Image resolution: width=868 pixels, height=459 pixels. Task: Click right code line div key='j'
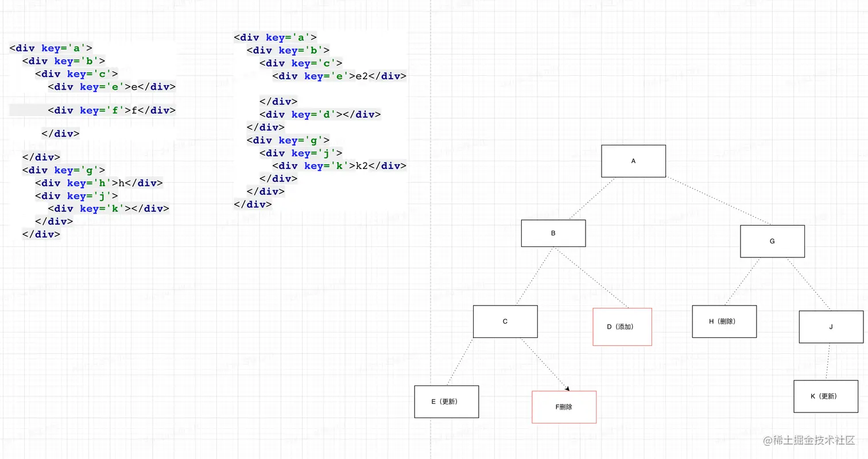301,153
